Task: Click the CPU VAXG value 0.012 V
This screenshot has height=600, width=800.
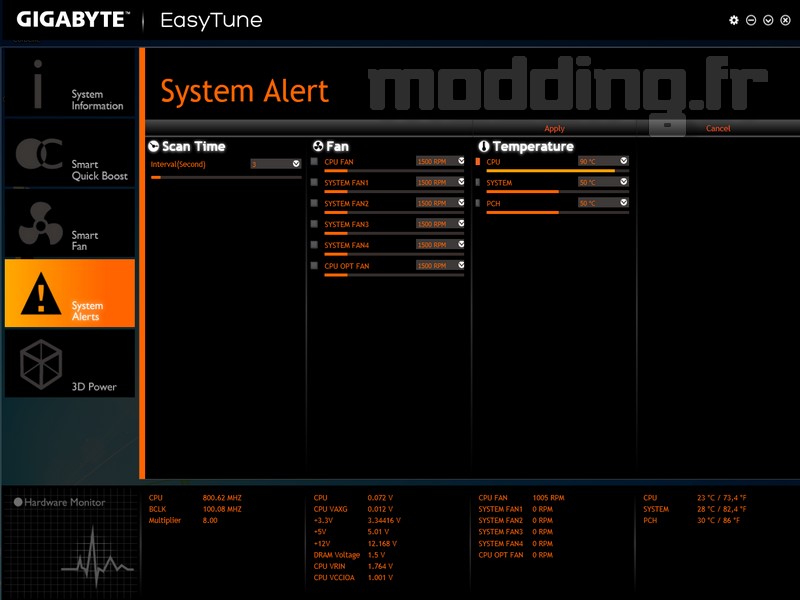Action: tap(380, 509)
